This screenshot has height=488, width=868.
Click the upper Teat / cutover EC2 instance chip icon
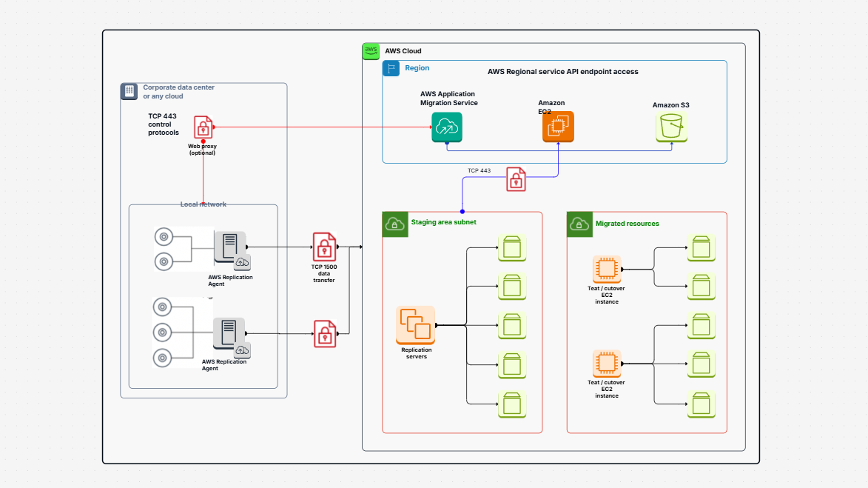pyautogui.click(x=607, y=270)
